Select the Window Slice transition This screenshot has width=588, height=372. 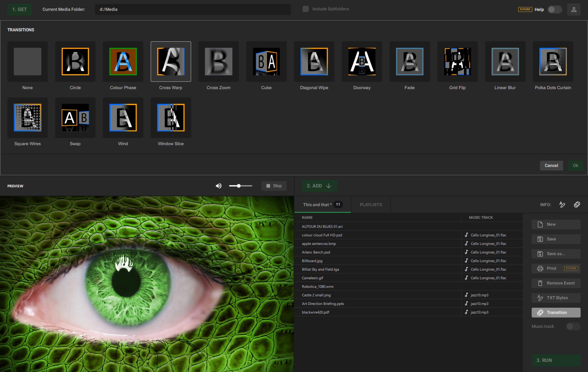(171, 118)
